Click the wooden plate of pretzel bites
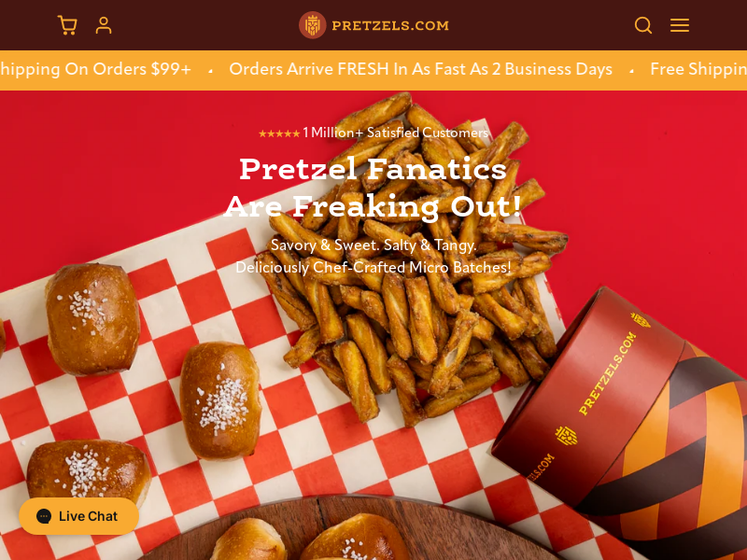The height and width of the screenshot is (560, 747). (353, 528)
